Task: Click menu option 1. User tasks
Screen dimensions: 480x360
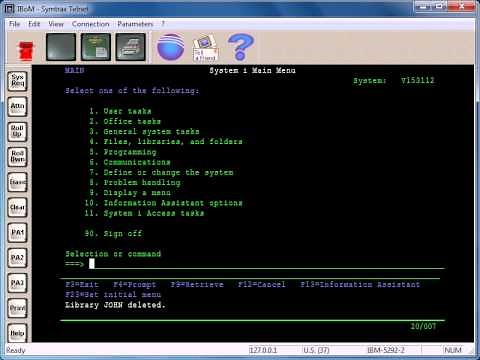Action: pos(120,111)
